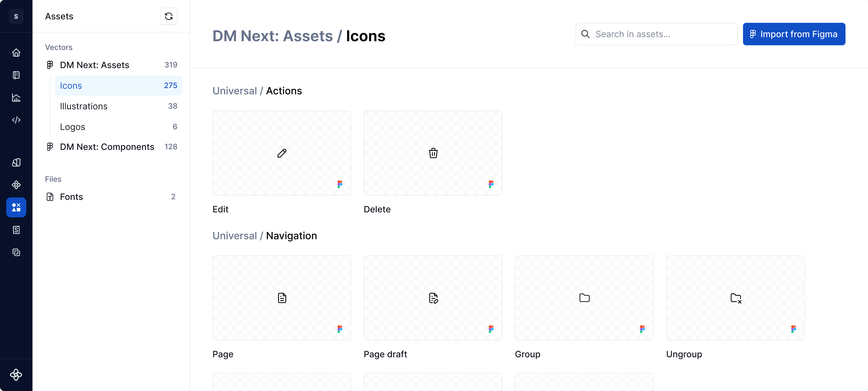Click the Import from Figma button
The height and width of the screenshot is (391, 868).
[x=794, y=34]
